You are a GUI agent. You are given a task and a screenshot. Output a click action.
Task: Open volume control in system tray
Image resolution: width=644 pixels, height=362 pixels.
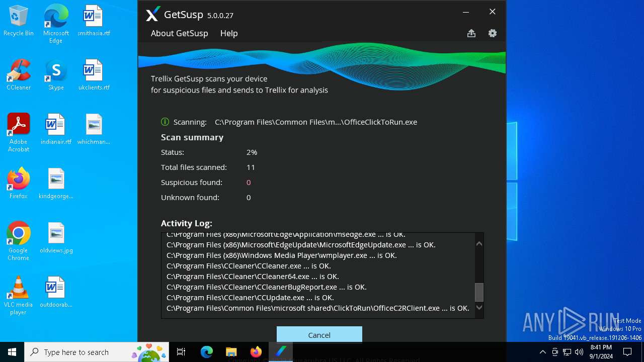click(x=579, y=352)
